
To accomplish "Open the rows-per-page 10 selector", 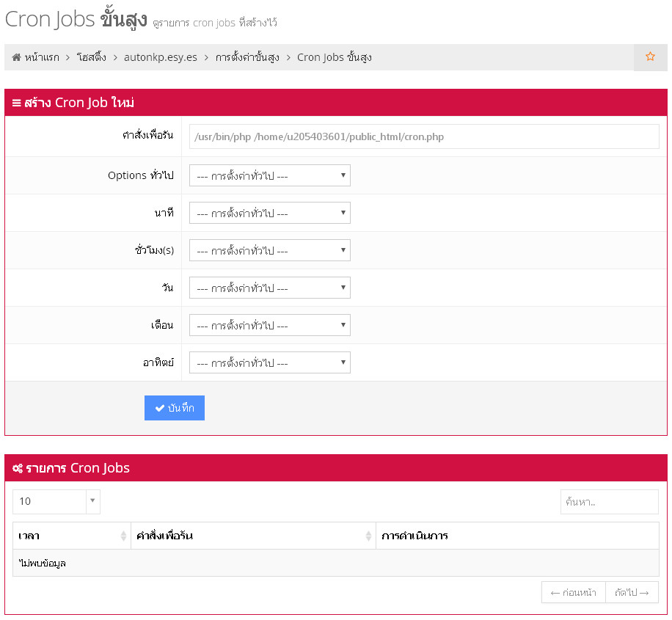I will (x=56, y=501).
